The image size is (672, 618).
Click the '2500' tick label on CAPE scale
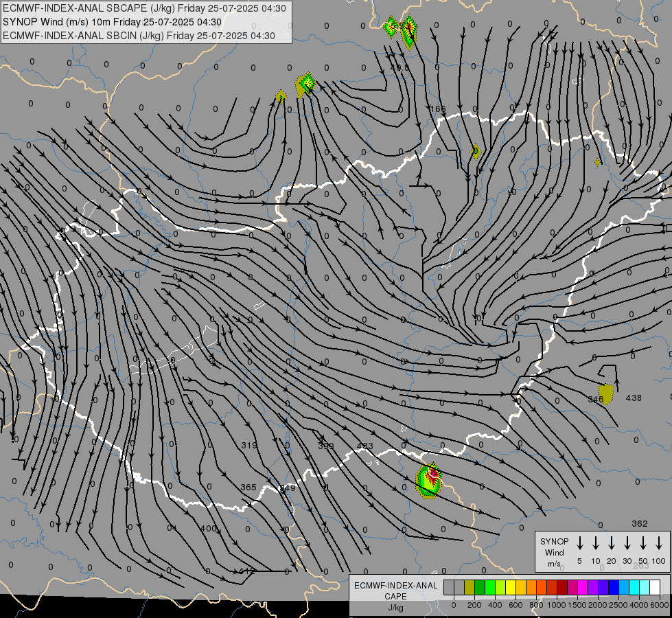(x=618, y=605)
